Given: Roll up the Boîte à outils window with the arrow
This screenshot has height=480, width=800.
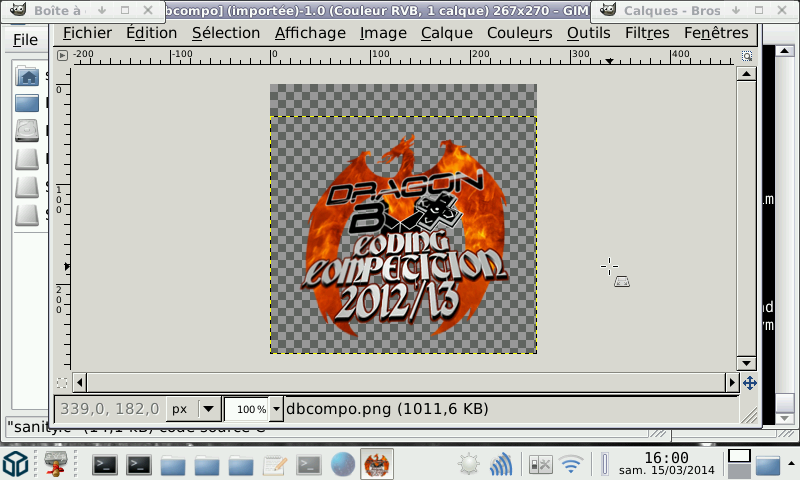Looking at the screenshot, I should pos(102,10).
